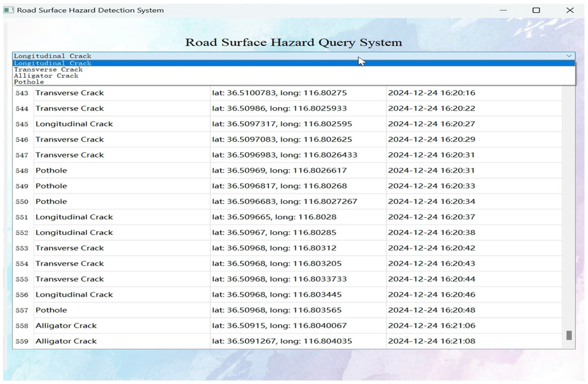
Task: Click the app icon in the title bar
Action: tap(8, 10)
